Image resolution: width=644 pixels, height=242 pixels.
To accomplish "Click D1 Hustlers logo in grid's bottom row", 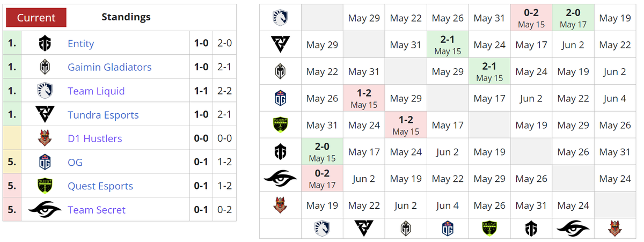I will pyautogui.click(x=615, y=229).
